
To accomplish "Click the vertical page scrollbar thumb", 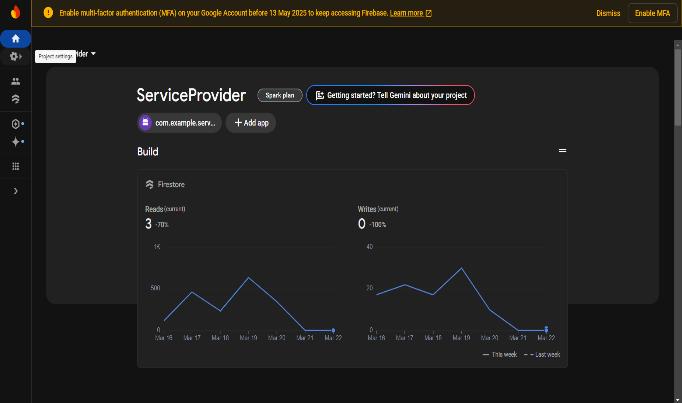I will pos(678,87).
